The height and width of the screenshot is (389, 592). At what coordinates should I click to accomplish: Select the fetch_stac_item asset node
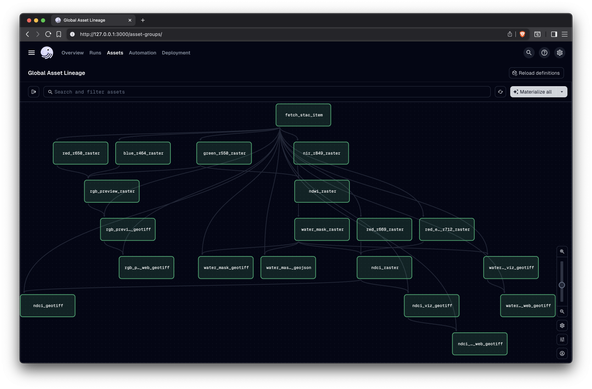point(303,115)
